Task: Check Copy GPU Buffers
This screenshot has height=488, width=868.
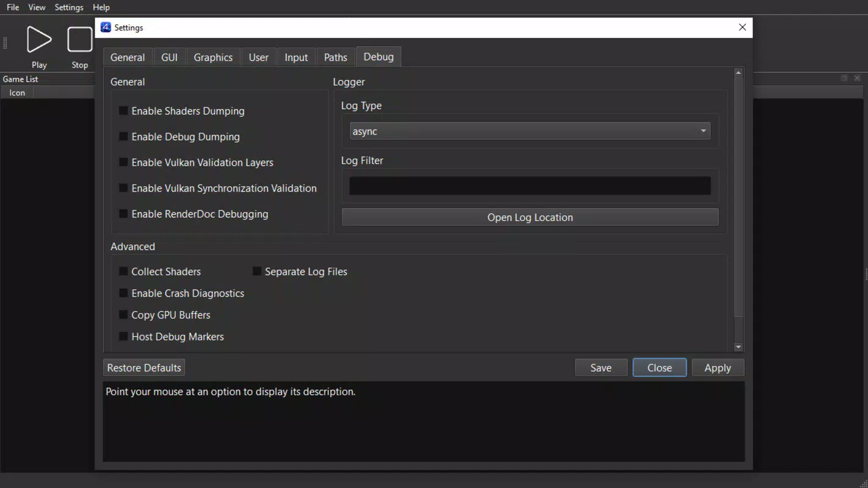Action: 123,315
